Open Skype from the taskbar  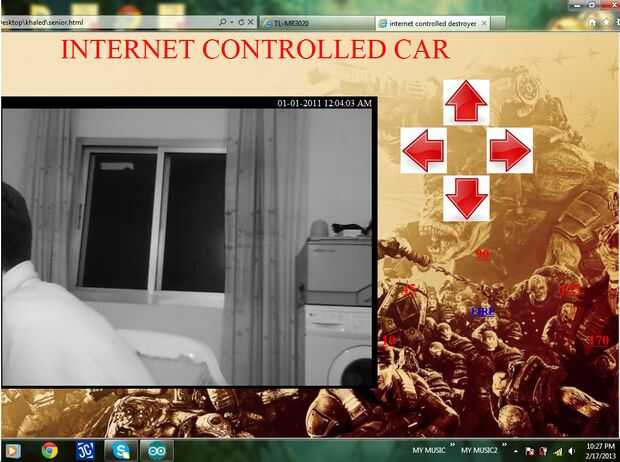[121, 451]
